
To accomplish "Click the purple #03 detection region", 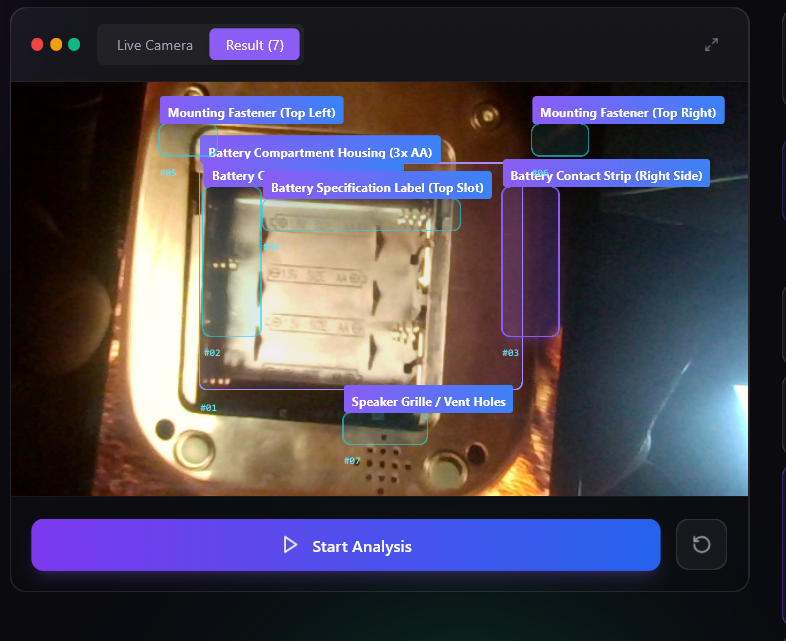I will click(x=530, y=262).
